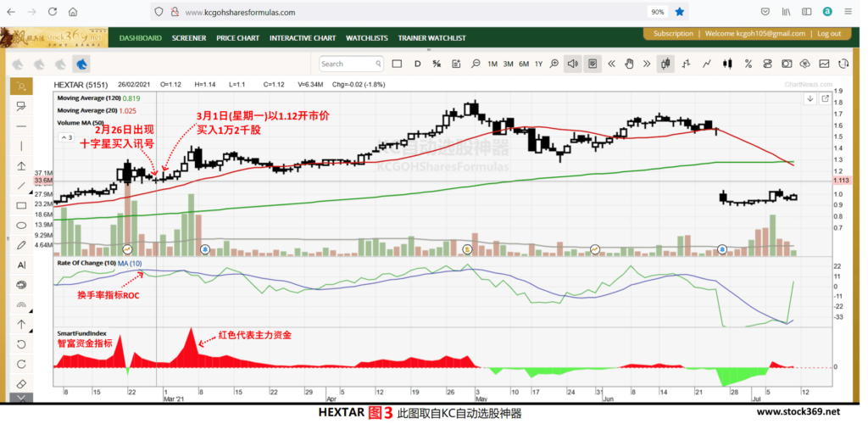Select the rectangle drawing tool
This screenshot has width=868, height=424.
(x=21, y=205)
